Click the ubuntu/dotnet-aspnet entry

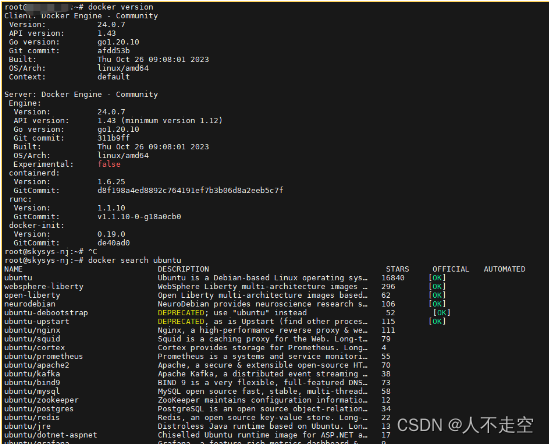coord(51,435)
